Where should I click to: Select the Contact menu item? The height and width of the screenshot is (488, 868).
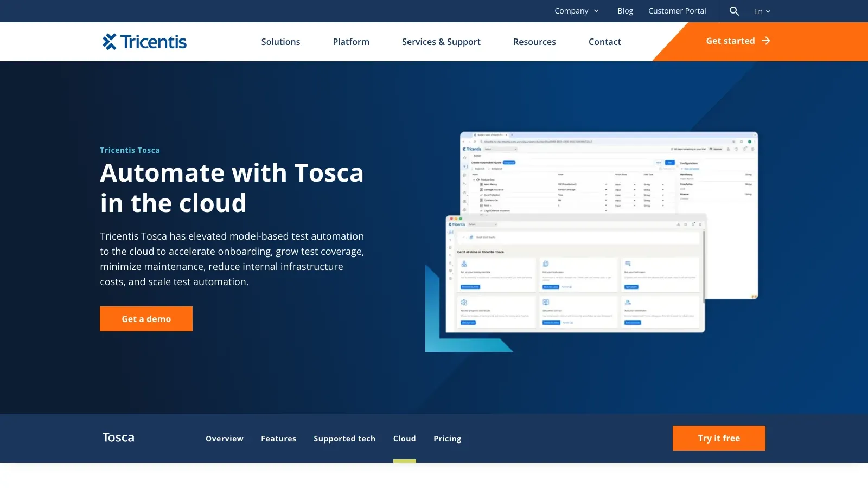pyautogui.click(x=605, y=42)
